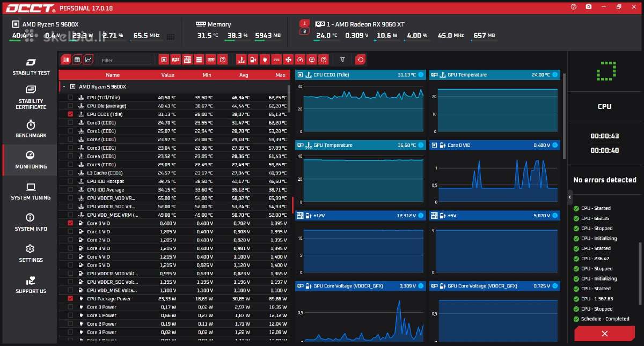
Task: Check the CPU IOD Hotspot checkbox
Action: [x=70, y=181]
